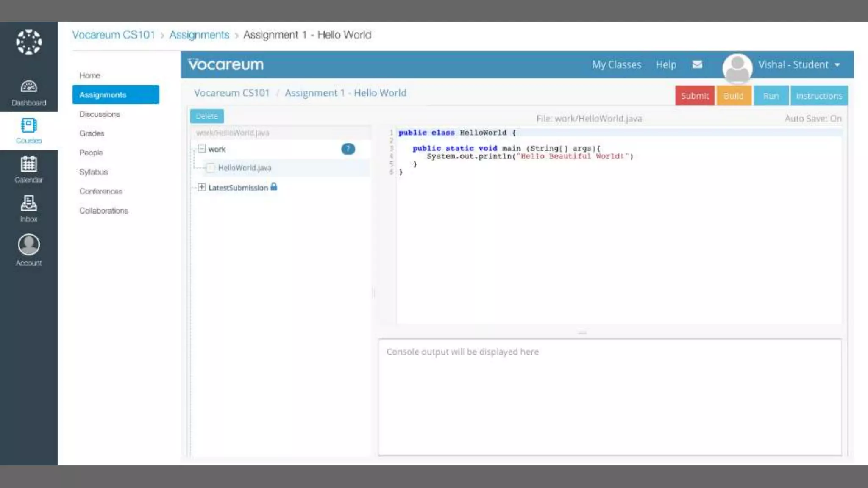Open the Vishal - Student dropdown
The height and width of the screenshot is (488, 868).
799,65
